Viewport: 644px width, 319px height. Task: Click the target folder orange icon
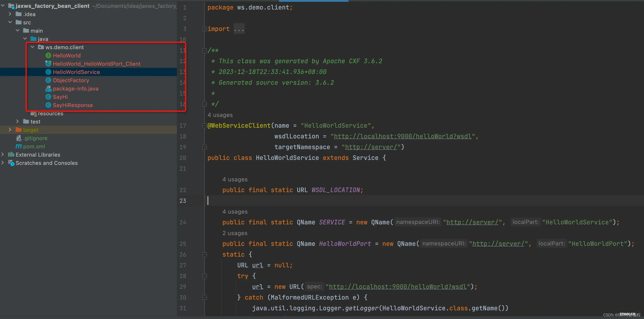(19, 130)
